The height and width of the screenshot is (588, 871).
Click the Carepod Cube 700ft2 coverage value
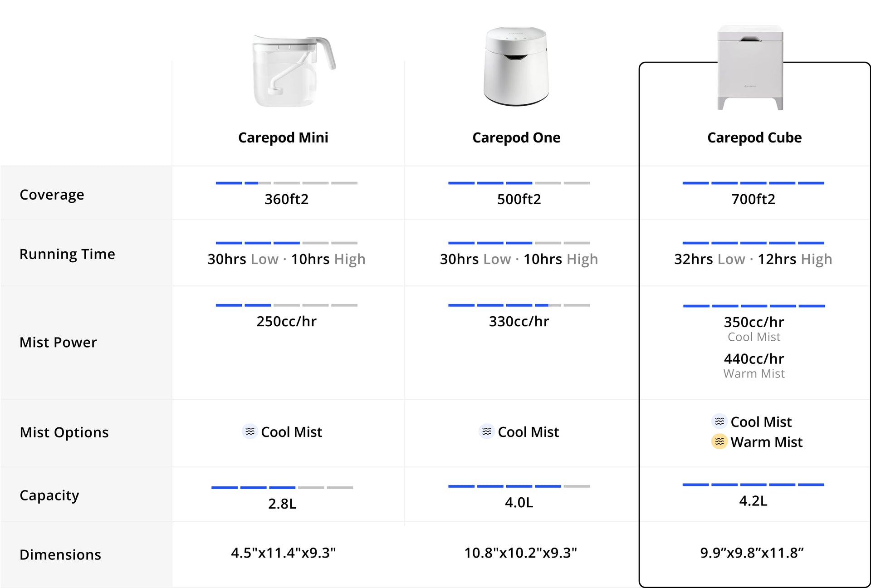click(753, 199)
